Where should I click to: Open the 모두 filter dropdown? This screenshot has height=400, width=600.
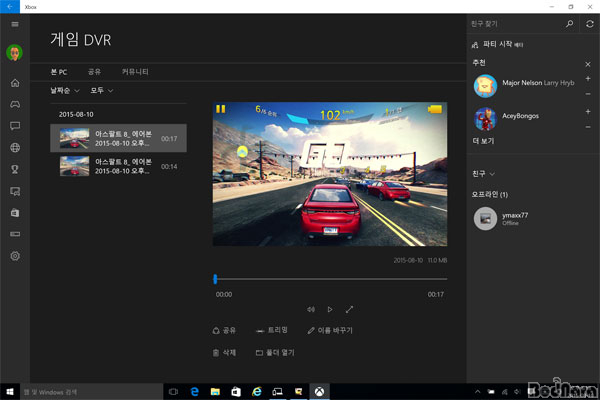(x=101, y=90)
